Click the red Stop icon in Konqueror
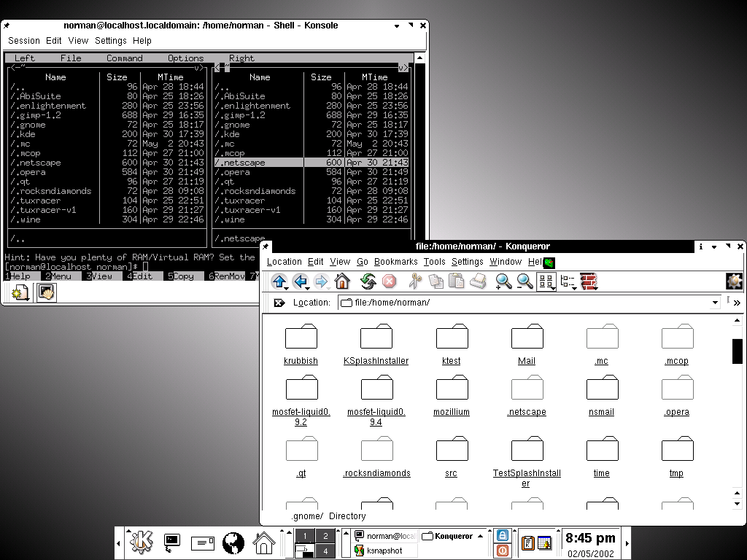Viewport: 747px width, 560px height. pos(390,281)
